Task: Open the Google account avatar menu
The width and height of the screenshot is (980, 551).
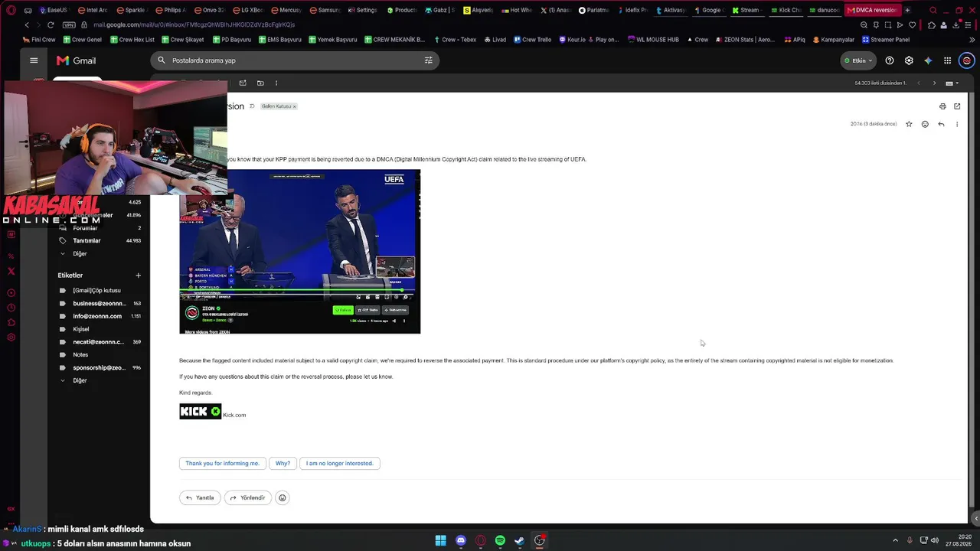Action: pyautogui.click(x=966, y=60)
